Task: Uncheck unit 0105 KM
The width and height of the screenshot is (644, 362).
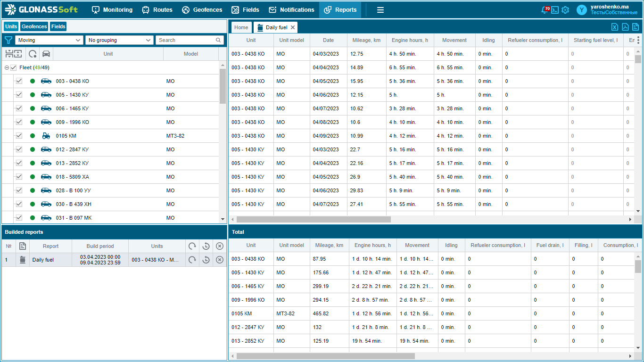Action: pos(19,136)
